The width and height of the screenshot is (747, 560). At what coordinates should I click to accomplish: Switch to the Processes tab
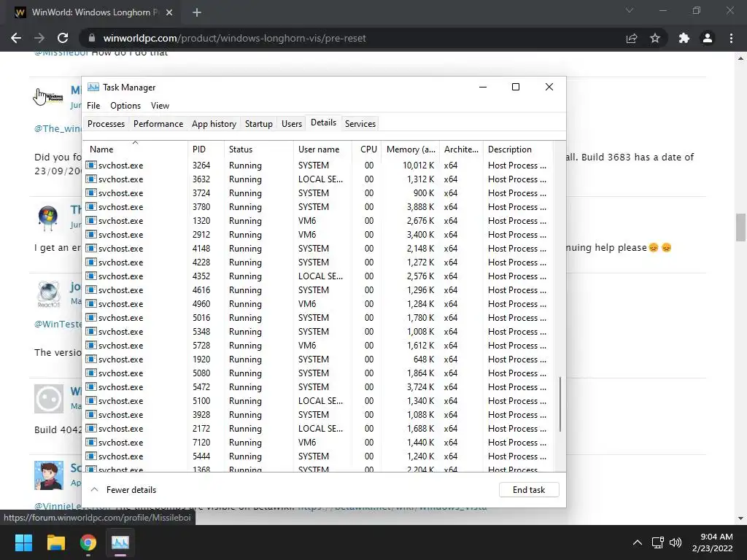pos(106,124)
